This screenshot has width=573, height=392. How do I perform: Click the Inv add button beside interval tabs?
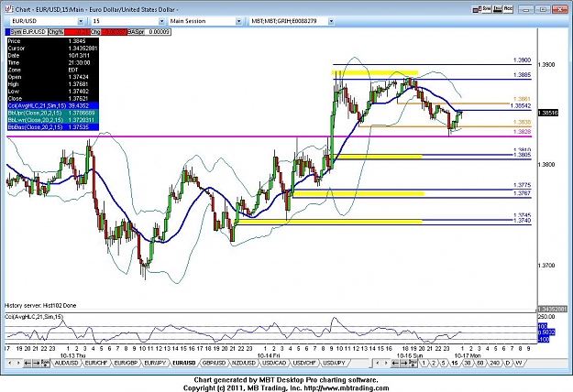413,364
